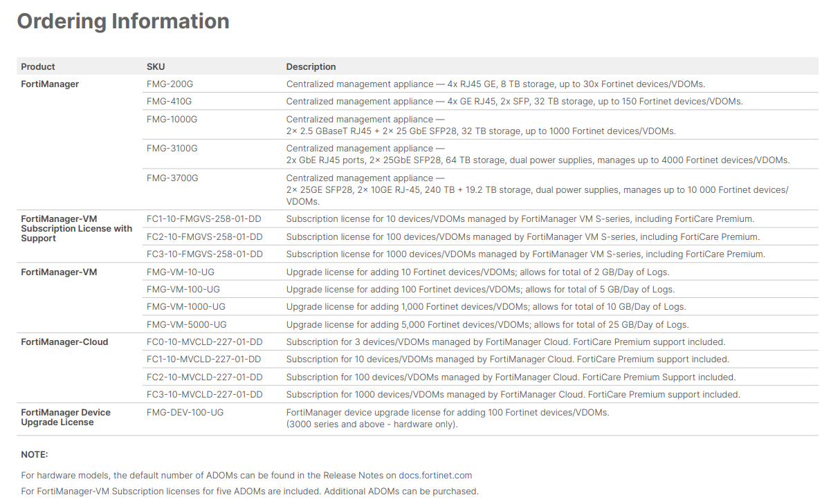Click subscription license for 10 devices VM S-series

click(x=520, y=218)
